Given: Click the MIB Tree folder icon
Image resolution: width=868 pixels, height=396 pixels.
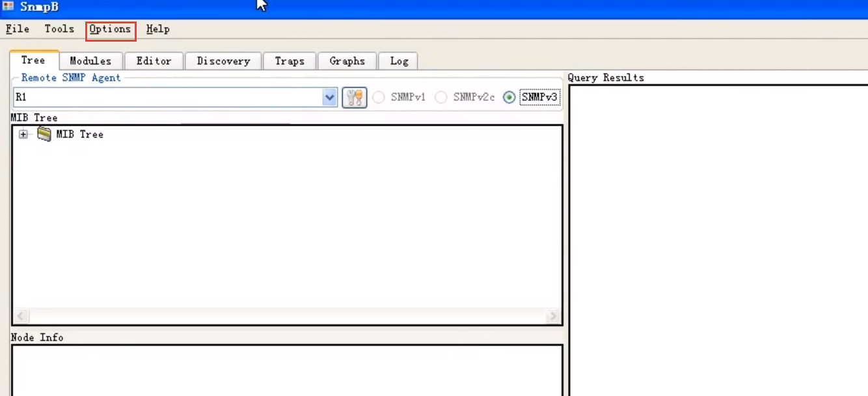Looking at the screenshot, I should pos(43,134).
